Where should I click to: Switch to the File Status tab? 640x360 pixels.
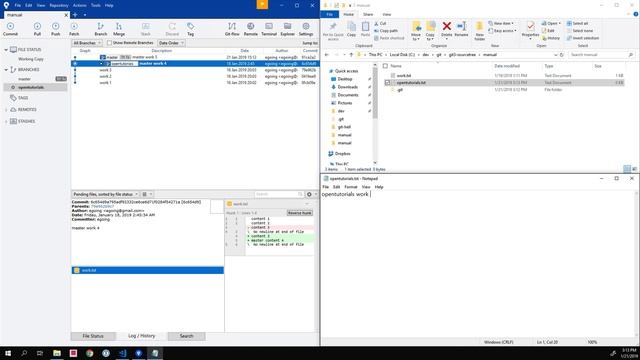(x=93, y=336)
